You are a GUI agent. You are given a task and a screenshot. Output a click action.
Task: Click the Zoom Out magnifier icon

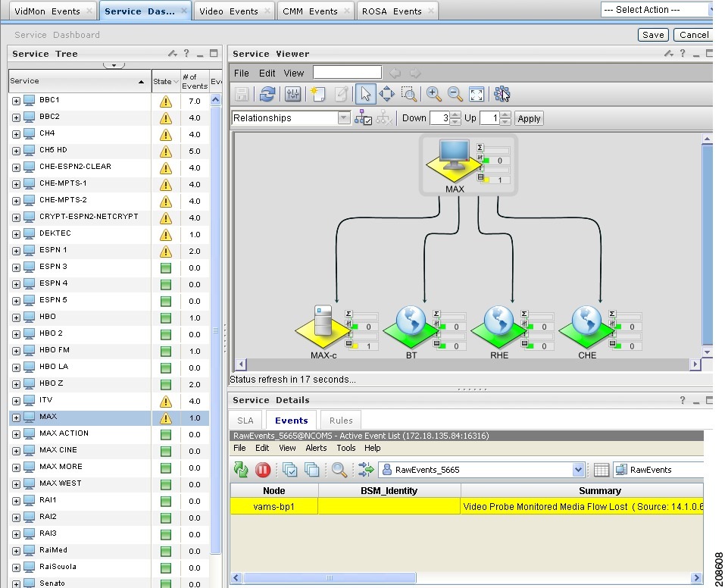454,94
